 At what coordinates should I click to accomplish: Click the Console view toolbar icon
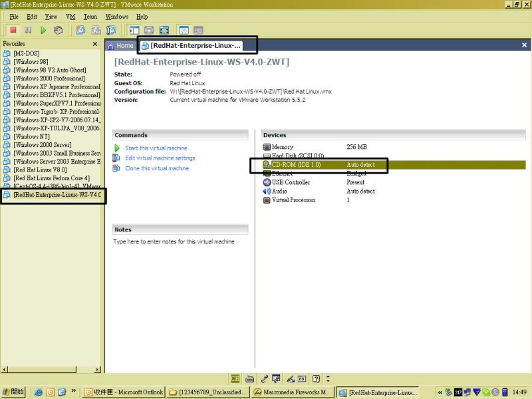pos(198,30)
